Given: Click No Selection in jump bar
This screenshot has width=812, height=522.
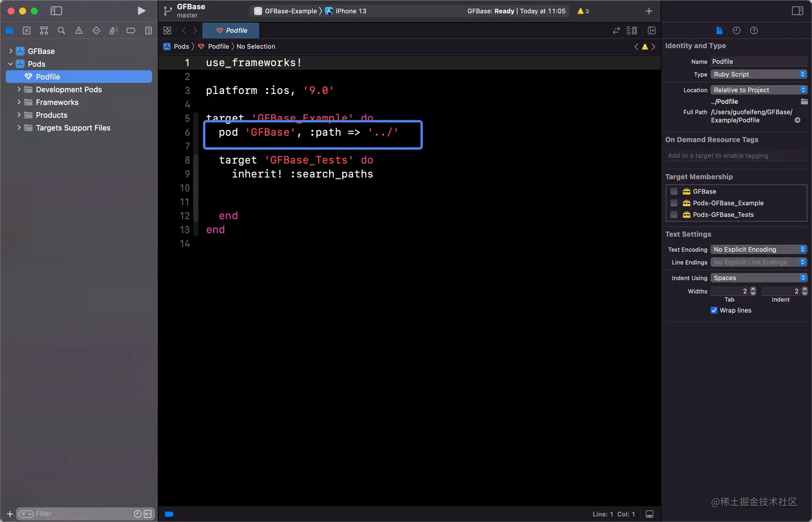Looking at the screenshot, I should (256, 47).
